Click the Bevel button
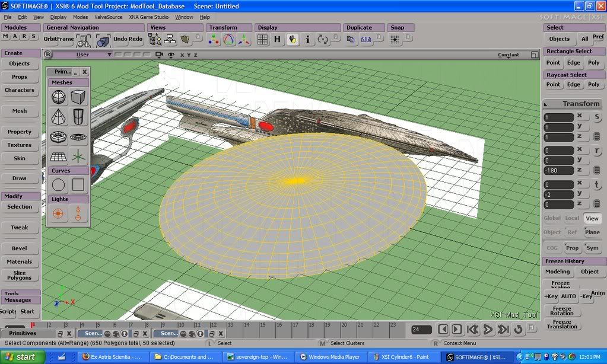Viewport: 607px width, 364px height. pos(20,248)
